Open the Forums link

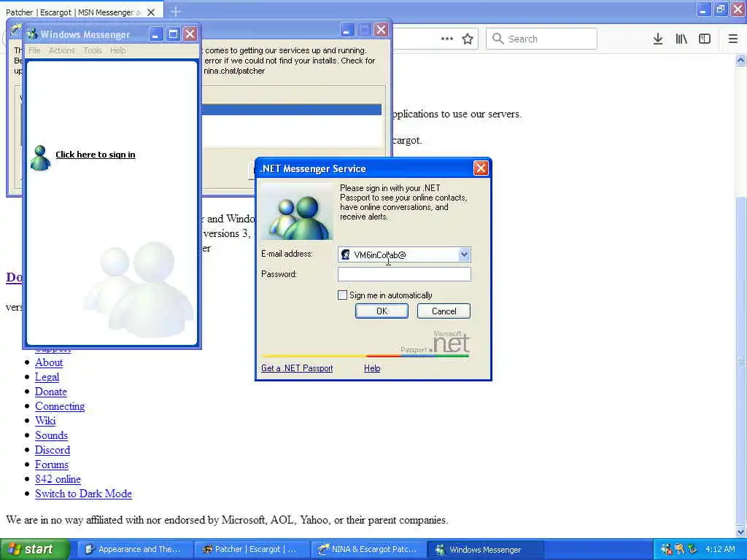[52, 464]
